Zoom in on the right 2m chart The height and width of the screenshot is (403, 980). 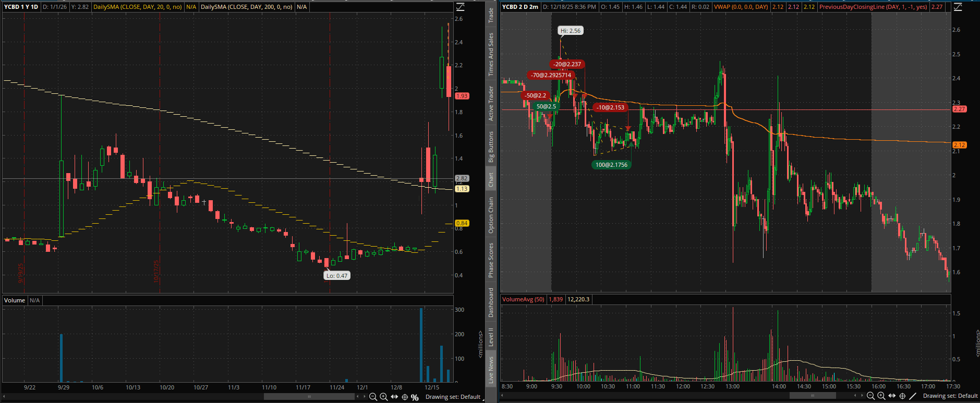tap(881, 396)
